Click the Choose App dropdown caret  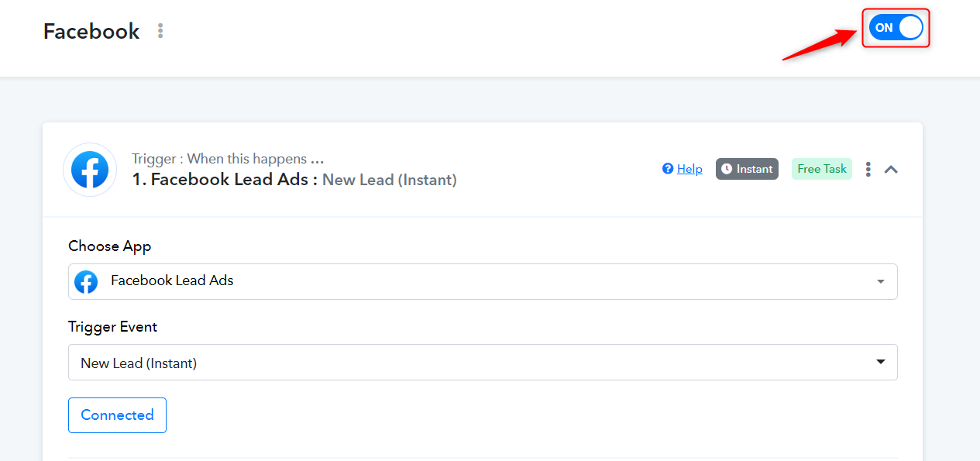coord(881,282)
